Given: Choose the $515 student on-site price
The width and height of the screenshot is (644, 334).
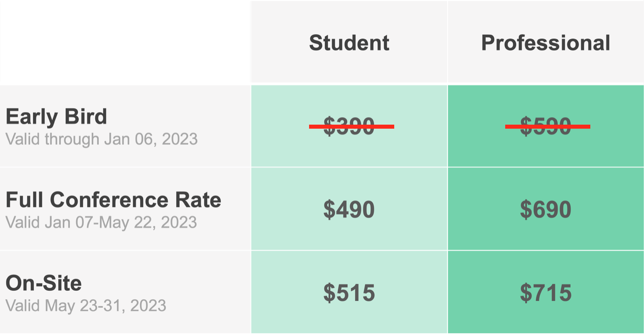Looking at the screenshot, I should 349,293.
